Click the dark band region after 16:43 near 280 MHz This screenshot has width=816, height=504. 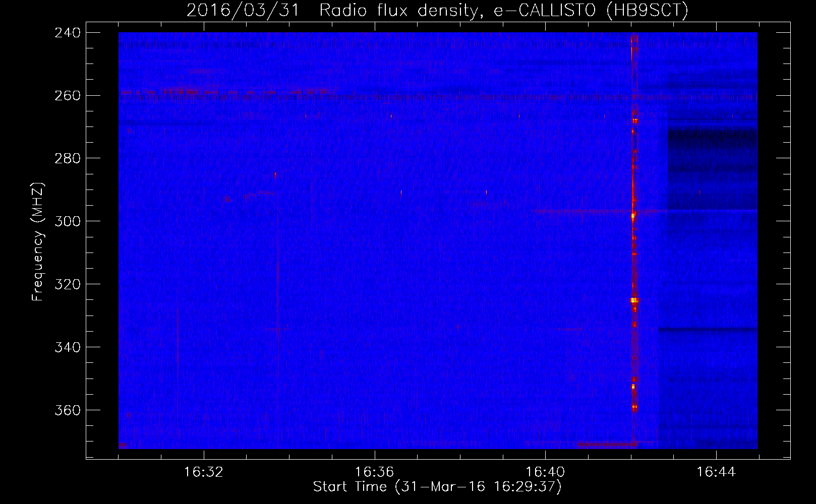click(712, 169)
